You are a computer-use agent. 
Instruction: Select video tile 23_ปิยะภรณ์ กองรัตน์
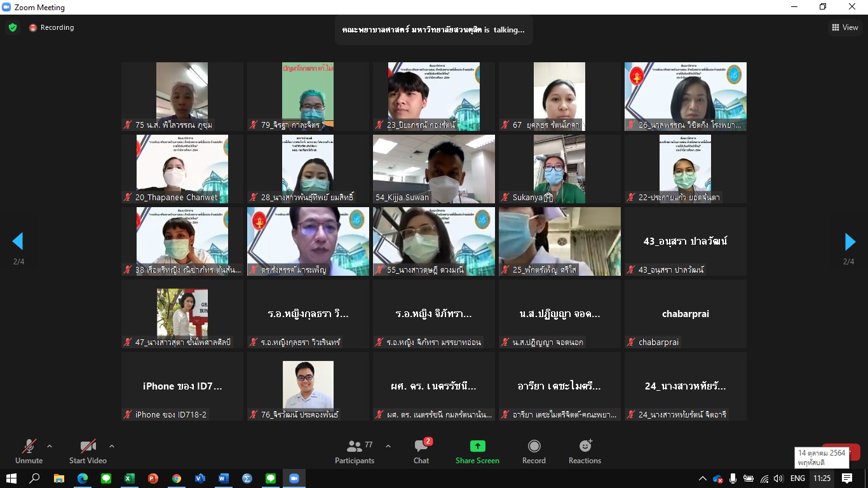coord(434,97)
